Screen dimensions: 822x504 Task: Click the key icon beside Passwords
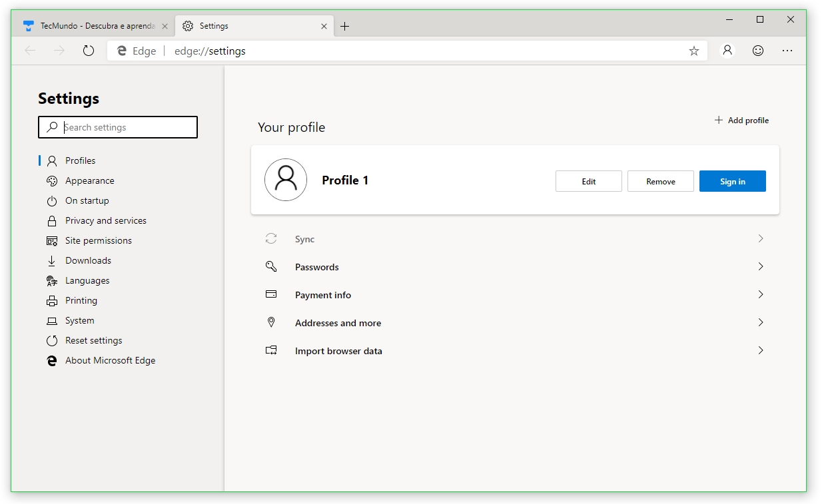(271, 266)
